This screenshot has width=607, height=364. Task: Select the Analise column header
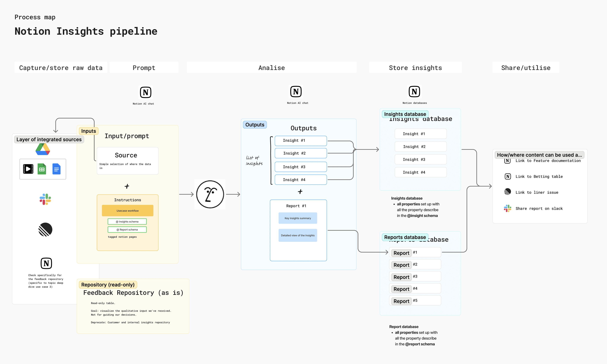click(272, 68)
